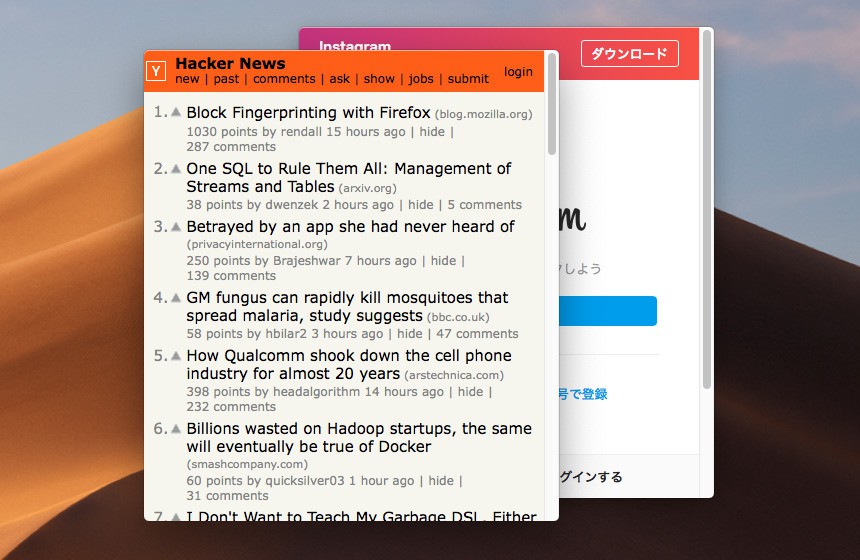Upvote the Block Fingerprinting with Firefox story
This screenshot has width=860, height=560.
pos(176,112)
